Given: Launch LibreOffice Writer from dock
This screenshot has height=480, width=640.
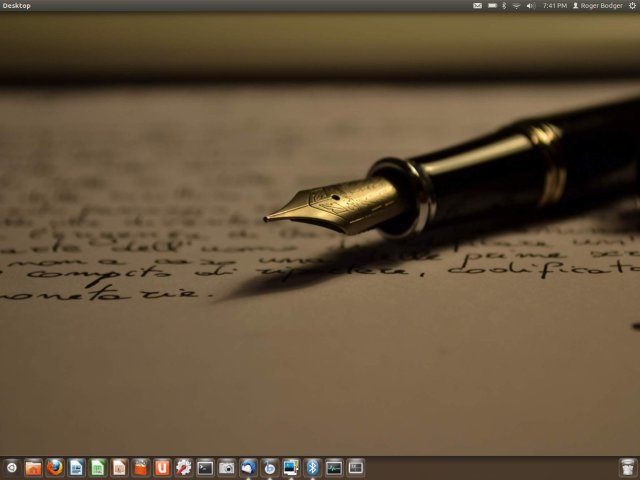Looking at the screenshot, I should (76, 468).
